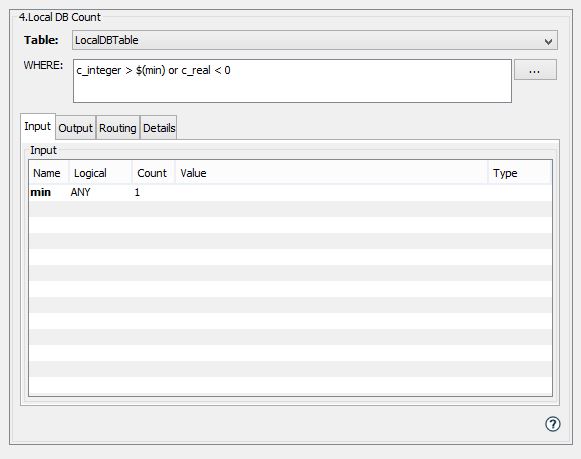Select the LocalDBTable combo box

315,40
